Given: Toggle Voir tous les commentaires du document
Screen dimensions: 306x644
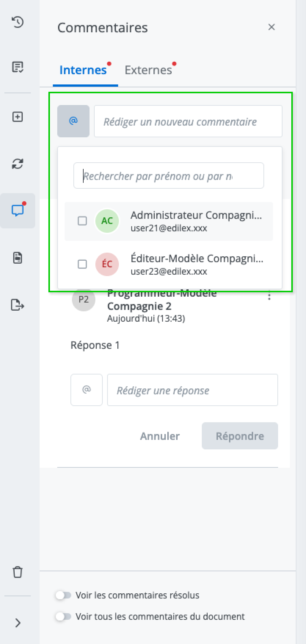Looking at the screenshot, I should pos(63,616).
